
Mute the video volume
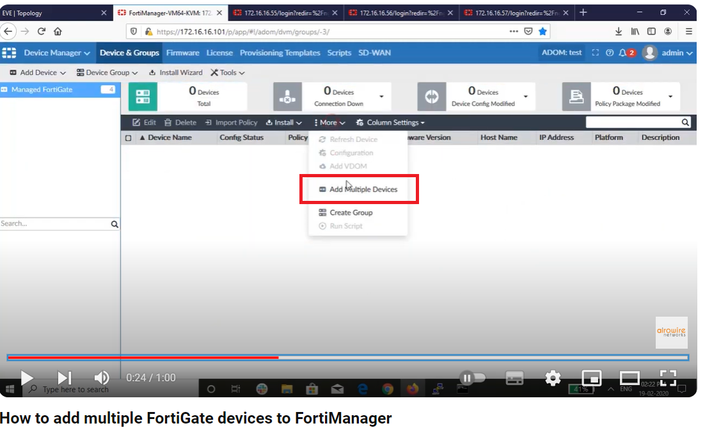(102, 378)
